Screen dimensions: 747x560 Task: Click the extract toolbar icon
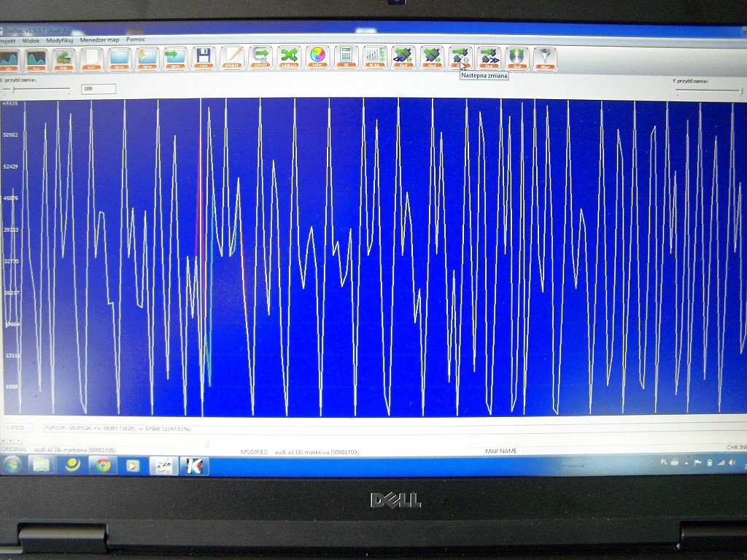(x=260, y=58)
